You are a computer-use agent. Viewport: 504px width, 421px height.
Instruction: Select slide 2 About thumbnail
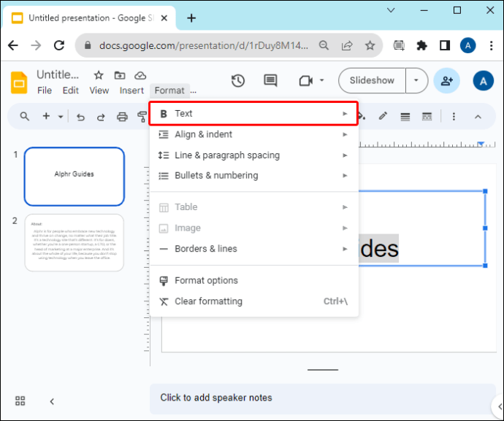[x=75, y=243]
